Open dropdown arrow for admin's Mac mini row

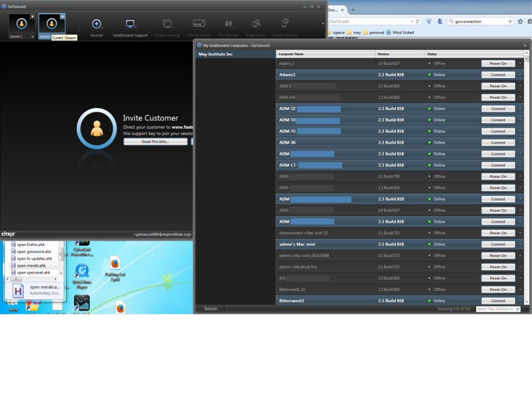pos(520,244)
